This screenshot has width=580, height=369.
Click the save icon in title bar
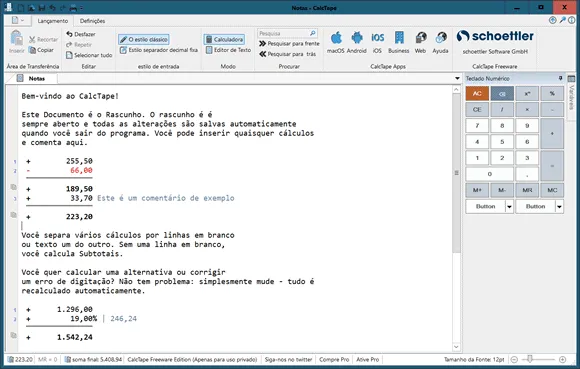pyautogui.click(x=42, y=7)
